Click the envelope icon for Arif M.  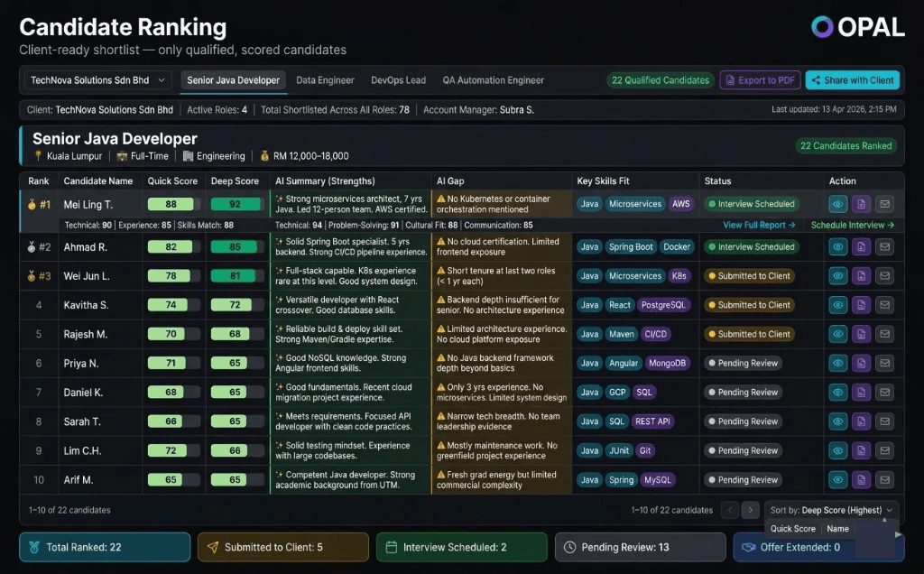point(884,480)
